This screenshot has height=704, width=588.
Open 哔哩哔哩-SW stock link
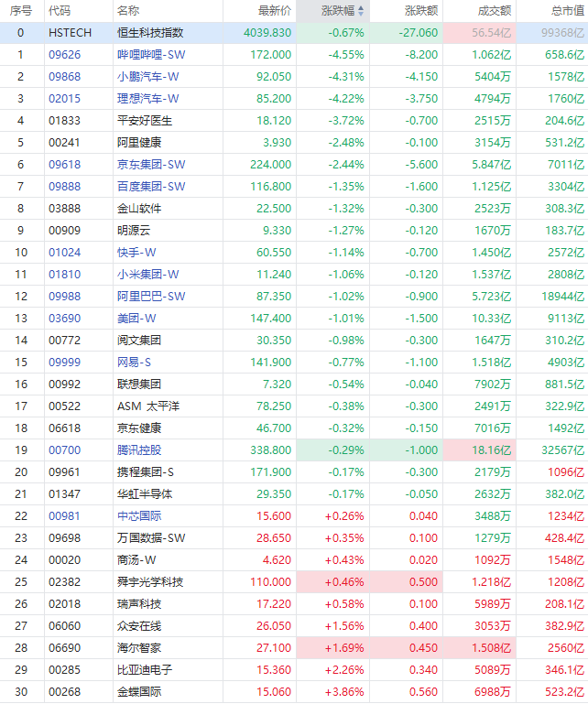[x=151, y=55]
